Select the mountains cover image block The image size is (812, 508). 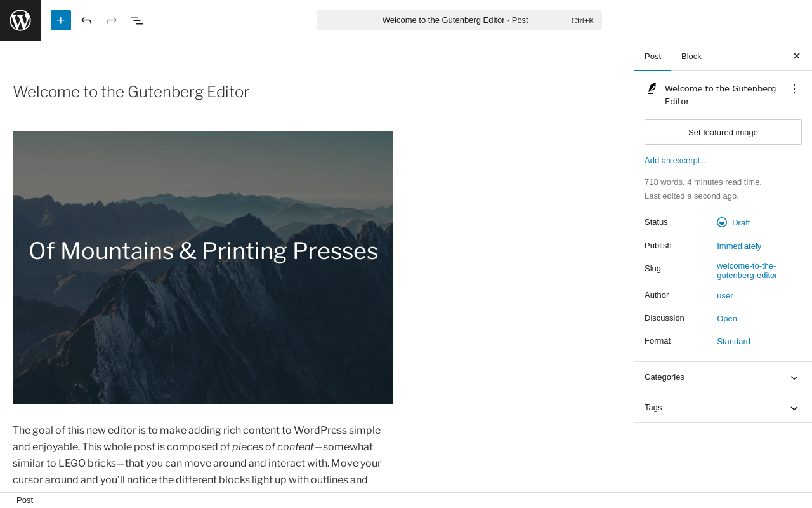tap(203, 330)
